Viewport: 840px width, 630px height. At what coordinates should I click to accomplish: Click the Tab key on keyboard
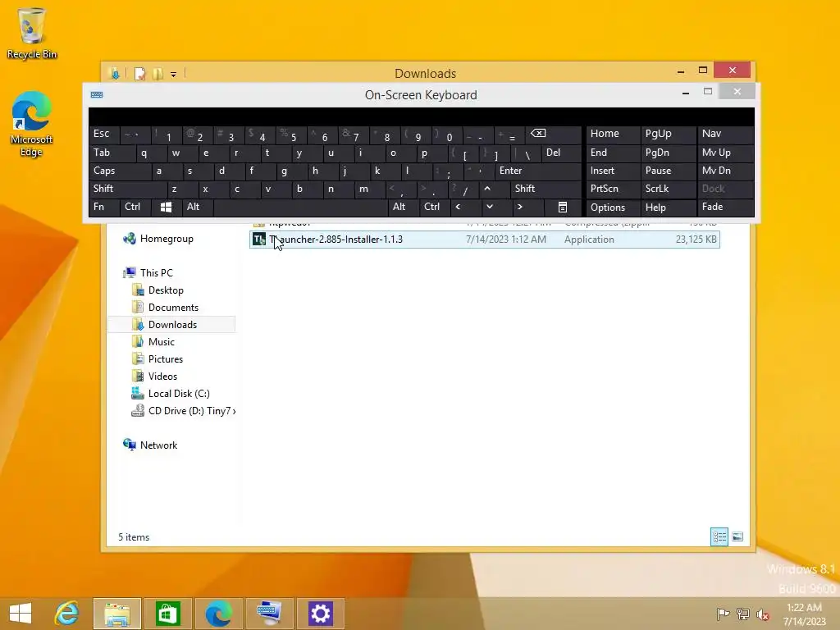click(112, 153)
